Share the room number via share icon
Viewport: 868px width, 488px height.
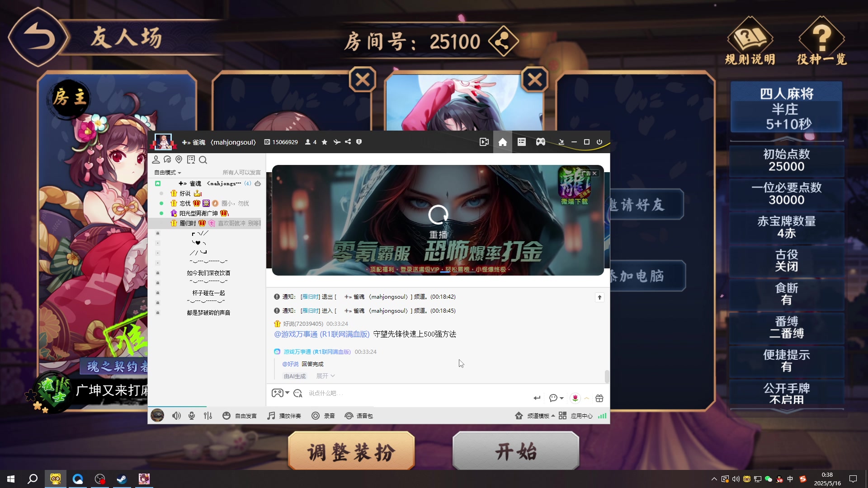(503, 42)
